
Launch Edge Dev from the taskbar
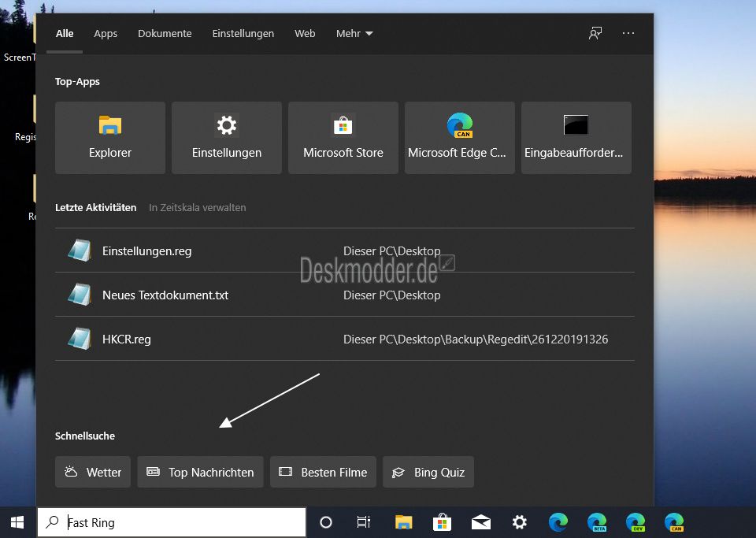(635, 522)
